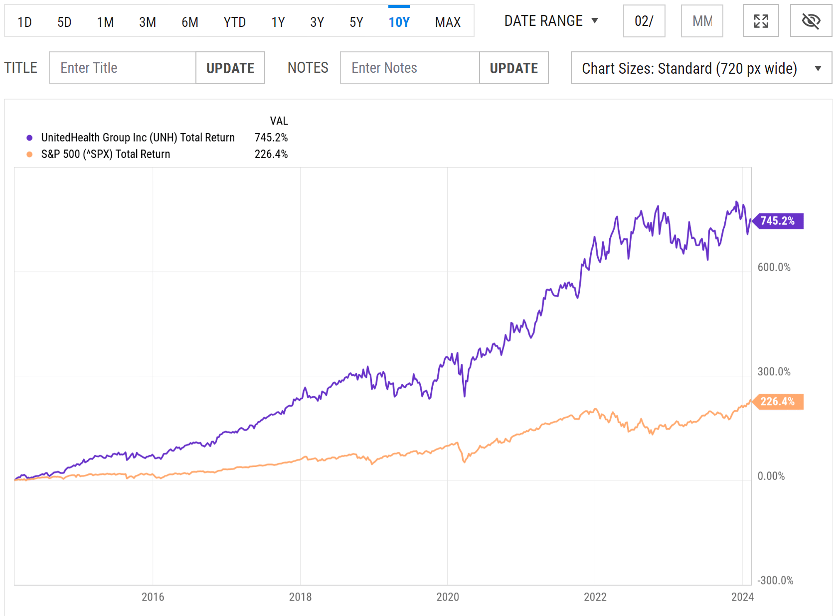840x616 pixels.
Task: Click the 226.4% value in the legend
Action: [x=271, y=154]
